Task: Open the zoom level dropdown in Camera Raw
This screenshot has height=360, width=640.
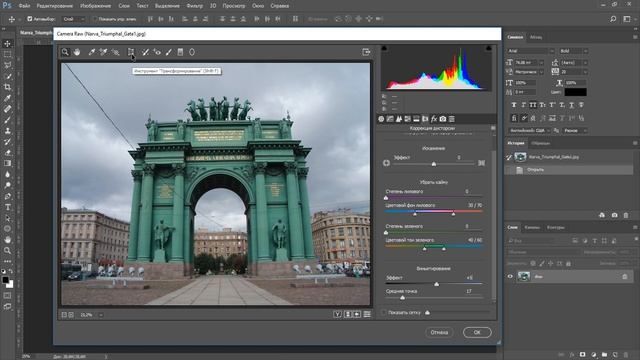Action: (101, 315)
